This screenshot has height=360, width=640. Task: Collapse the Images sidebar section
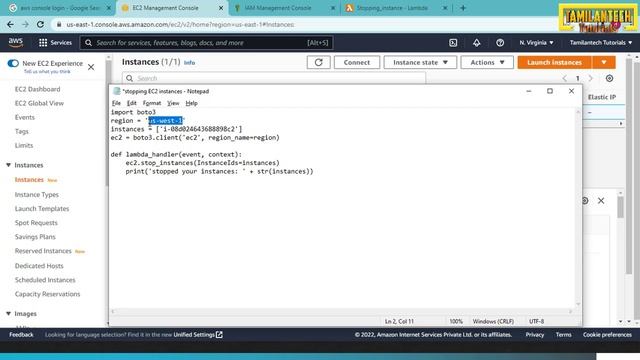click(x=9, y=314)
